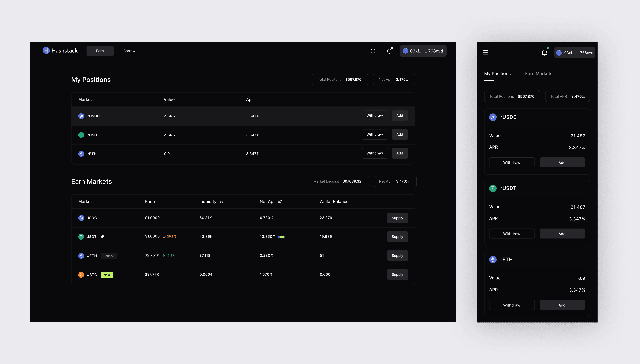Open notifications bell in the desktop header
The width and height of the screenshot is (640, 364).
[x=389, y=51]
